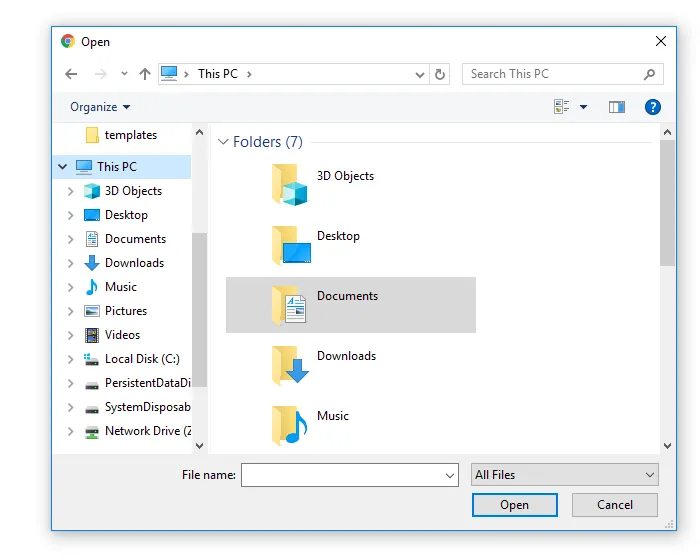This screenshot has height=560, width=700.
Task: Open more view options dropdown
Action: click(x=583, y=107)
